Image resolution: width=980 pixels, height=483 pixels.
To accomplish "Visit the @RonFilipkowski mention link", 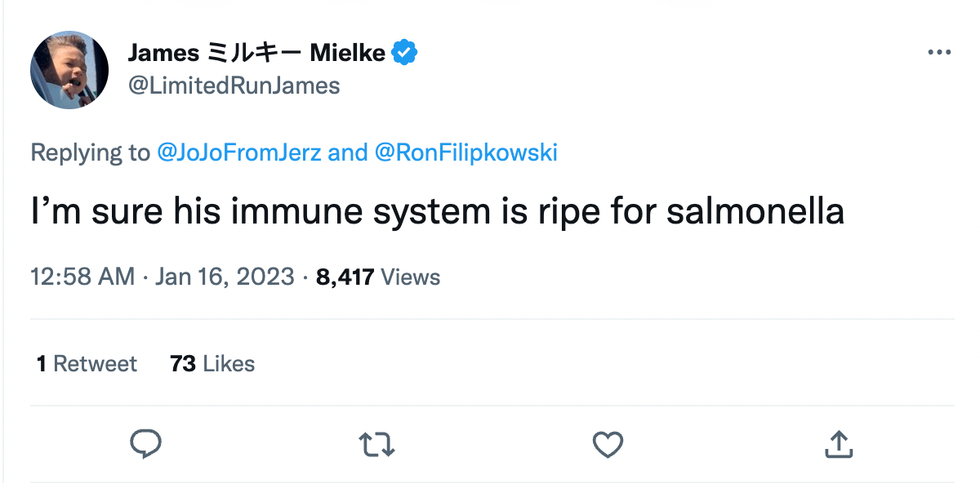I will coord(465,153).
